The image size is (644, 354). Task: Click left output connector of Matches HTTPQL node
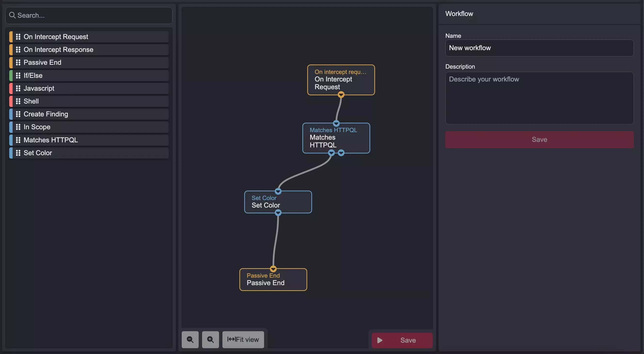(331, 153)
